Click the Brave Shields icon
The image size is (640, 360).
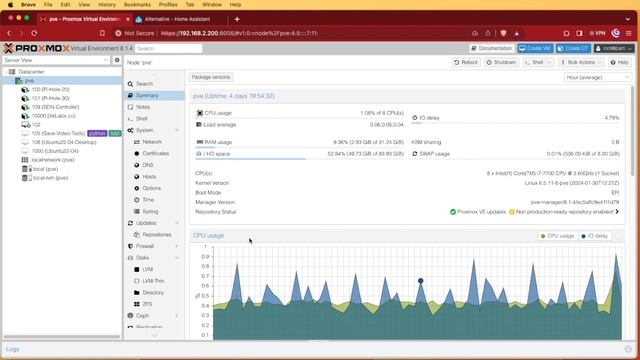[x=503, y=33]
